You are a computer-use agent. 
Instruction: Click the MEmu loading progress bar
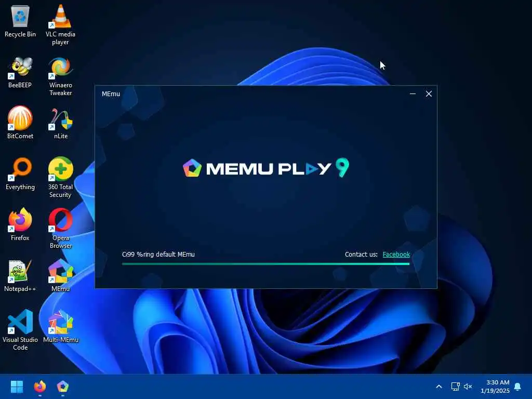[x=265, y=263]
